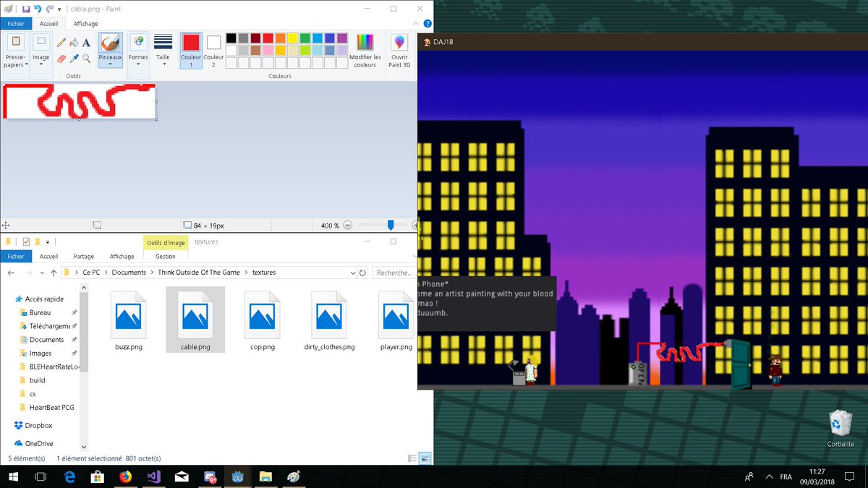Viewport: 868px width, 488px height.
Task: Switch to the Affichage tab in Paint
Action: point(85,24)
